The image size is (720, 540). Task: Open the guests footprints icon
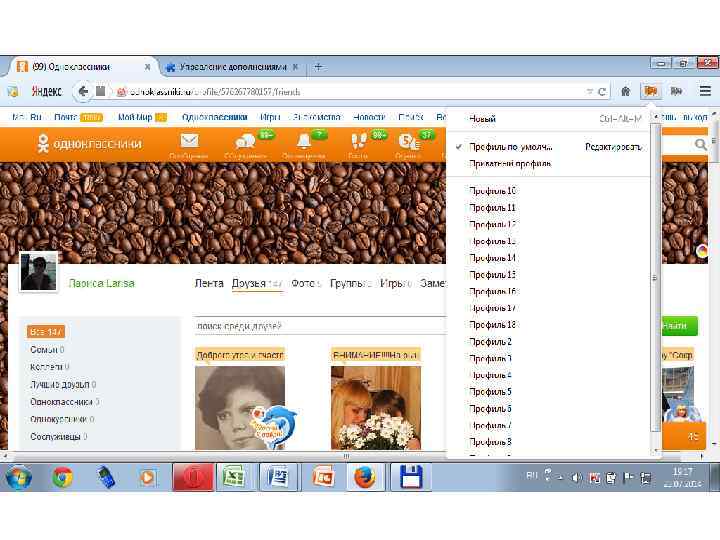coord(359,141)
